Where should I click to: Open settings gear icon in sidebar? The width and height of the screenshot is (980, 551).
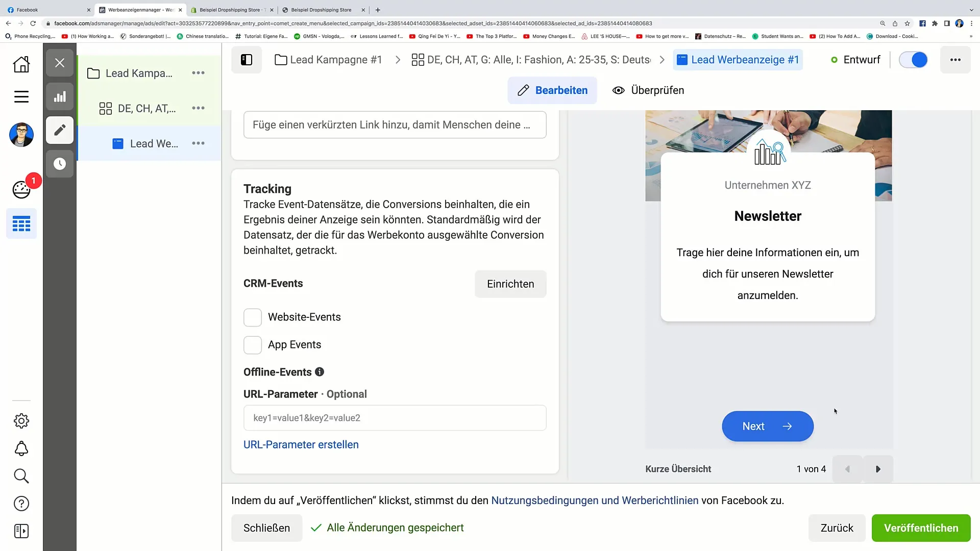[x=21, y=421]
